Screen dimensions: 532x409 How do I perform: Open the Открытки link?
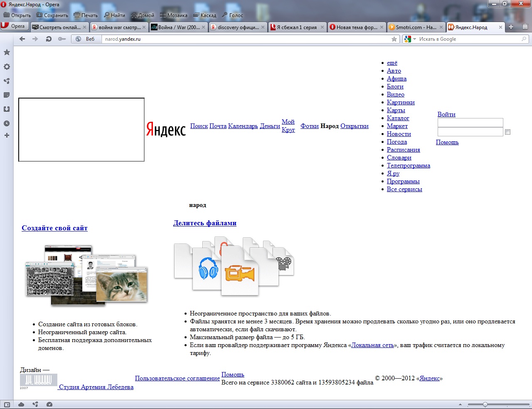355,126
